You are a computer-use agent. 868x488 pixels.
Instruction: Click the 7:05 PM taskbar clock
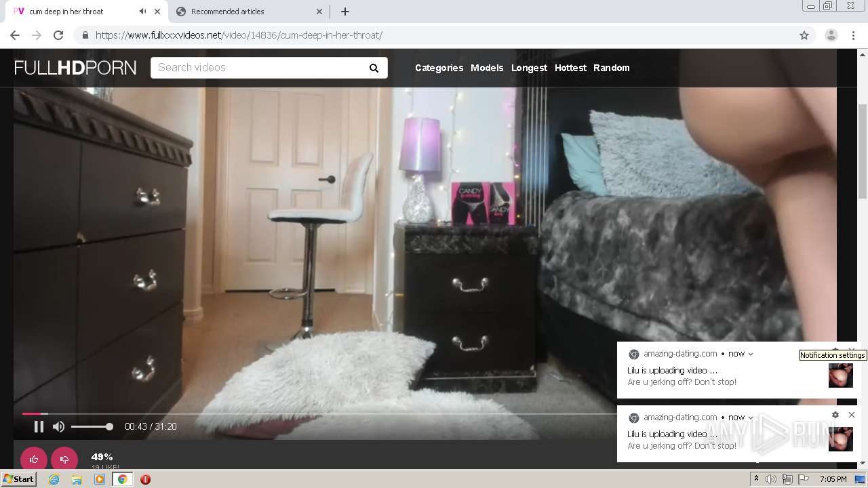click(833, 479)
